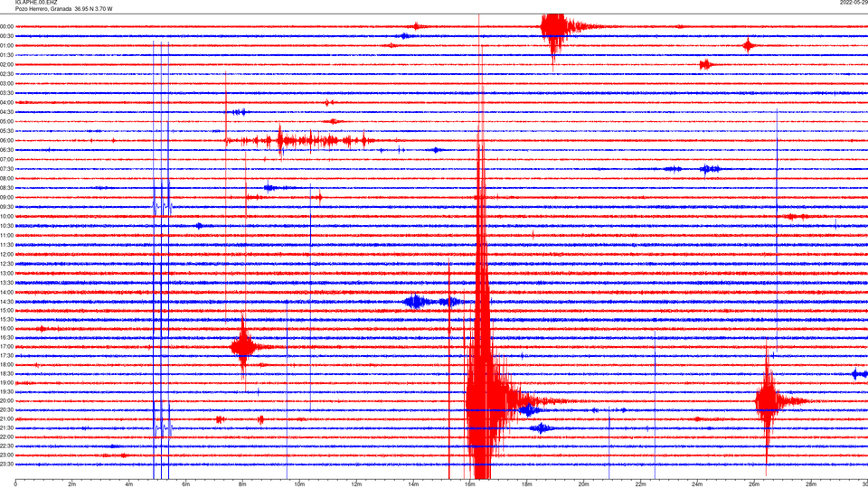The width and height of the screenshot is (868, 488).
Task: Select the 04:00 trace time label
Action: [x=7, y=102]
